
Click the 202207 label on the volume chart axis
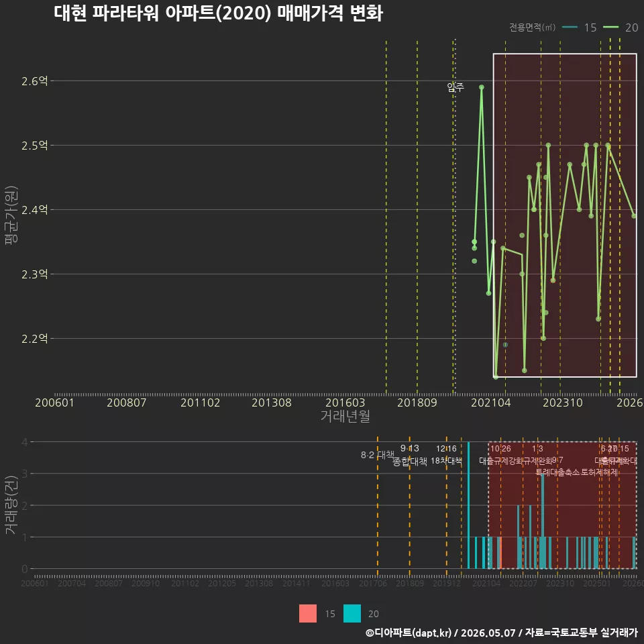(523, 583)
